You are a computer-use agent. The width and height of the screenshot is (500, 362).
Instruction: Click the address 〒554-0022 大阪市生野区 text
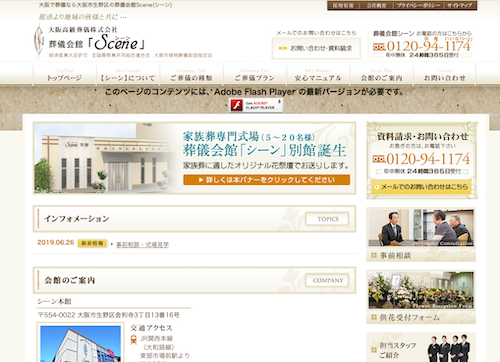tap(109, 315)
